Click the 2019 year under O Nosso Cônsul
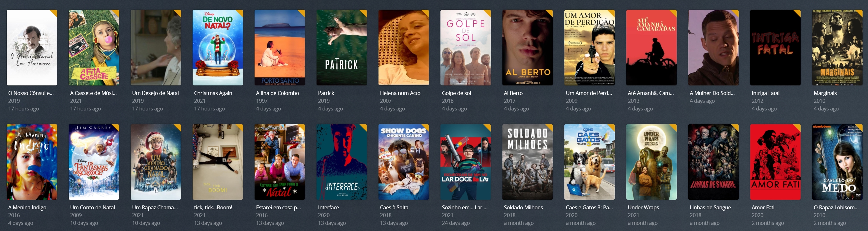The image size is (868, 231). [14, 101]
